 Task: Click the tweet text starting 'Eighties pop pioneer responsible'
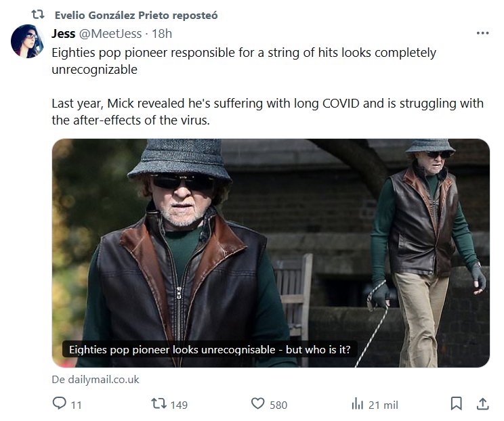tap(244, 60)
